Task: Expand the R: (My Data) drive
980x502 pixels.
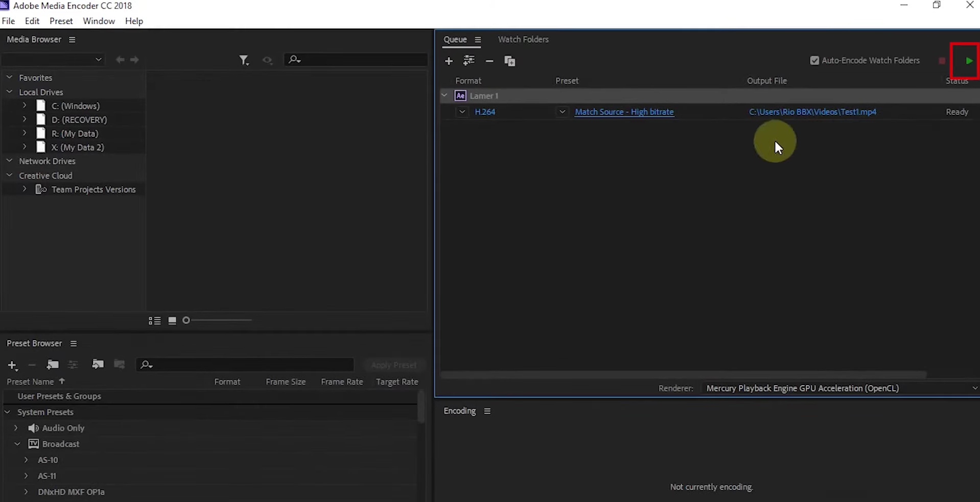Action: 25,133
